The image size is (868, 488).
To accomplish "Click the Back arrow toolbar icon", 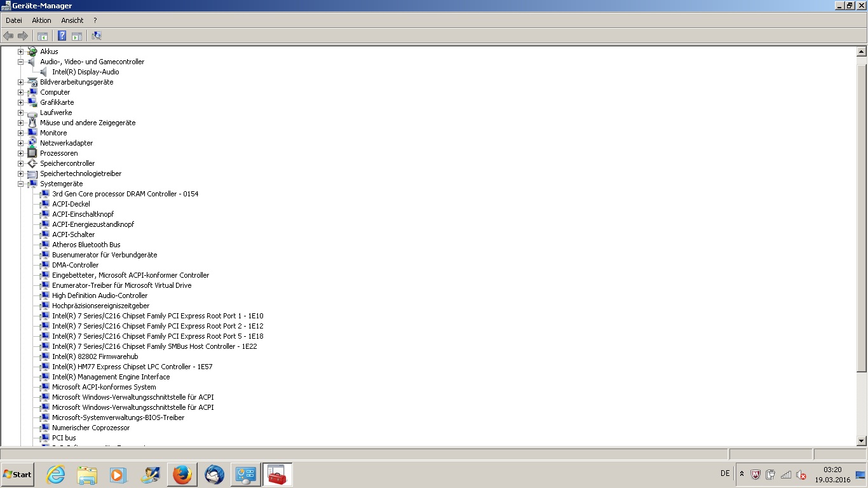I will click(x=8, y=36).
